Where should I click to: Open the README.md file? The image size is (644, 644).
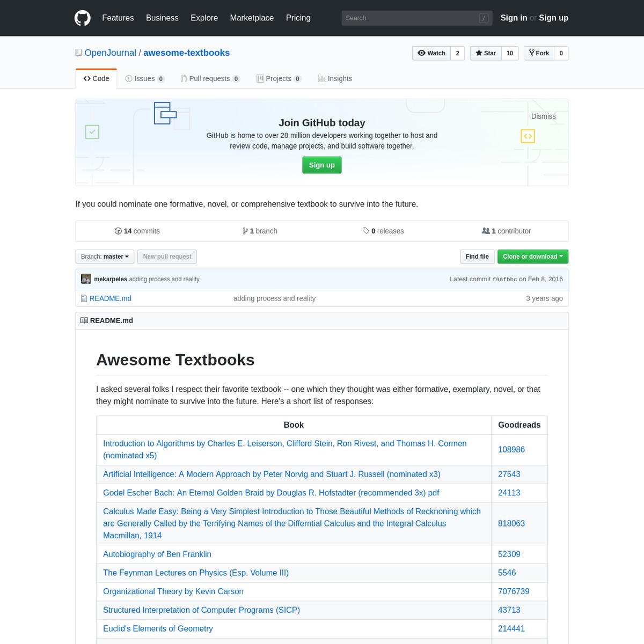(111, 298)
